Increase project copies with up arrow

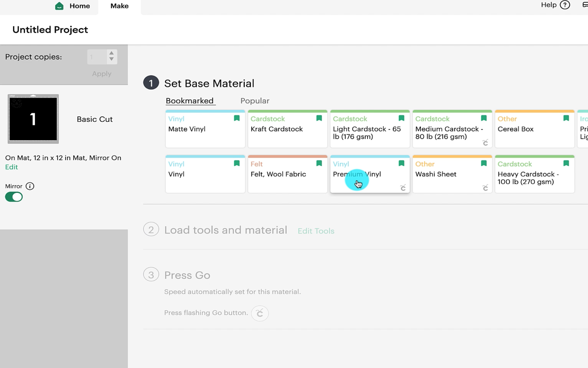111,53
